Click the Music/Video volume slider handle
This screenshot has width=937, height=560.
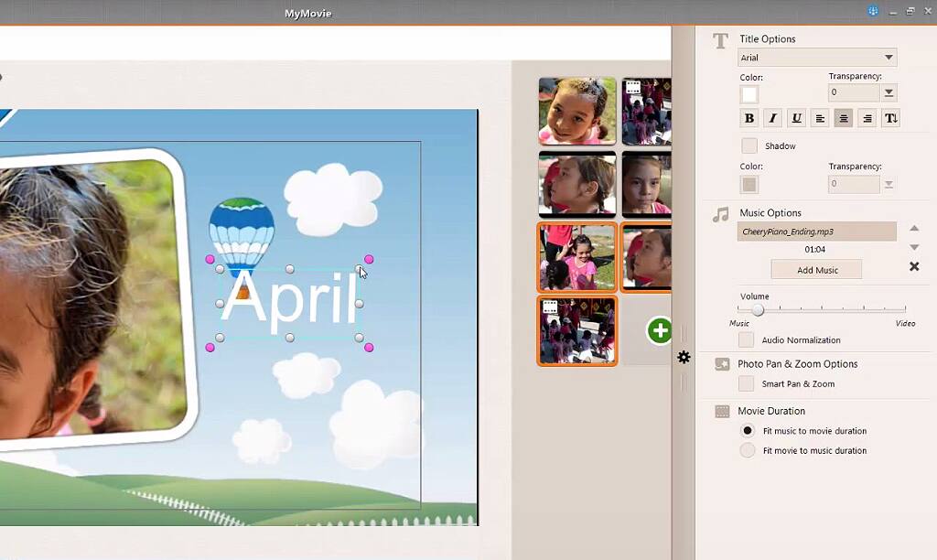tap(758, 309)
